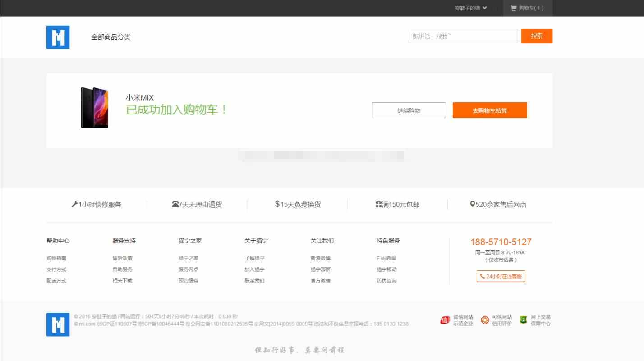Open 联系我们 link
644x361 pixels.
tap(254, 280)
